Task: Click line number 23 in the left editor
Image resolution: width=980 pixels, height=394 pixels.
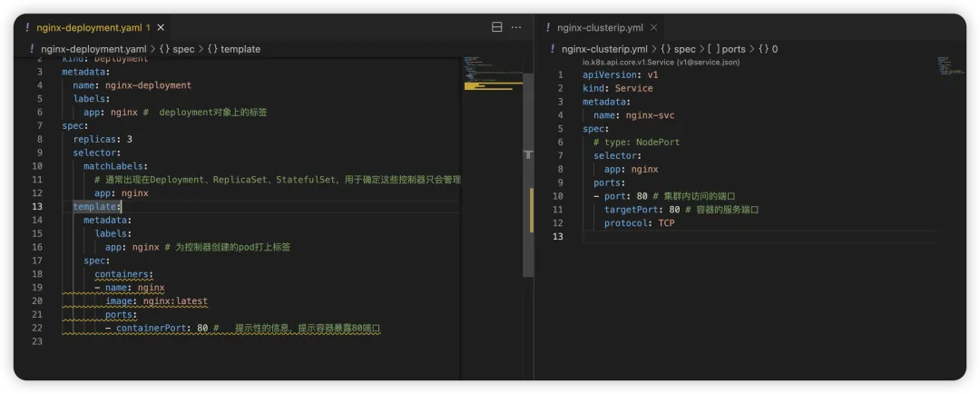Action: click(x=37, y=341)
